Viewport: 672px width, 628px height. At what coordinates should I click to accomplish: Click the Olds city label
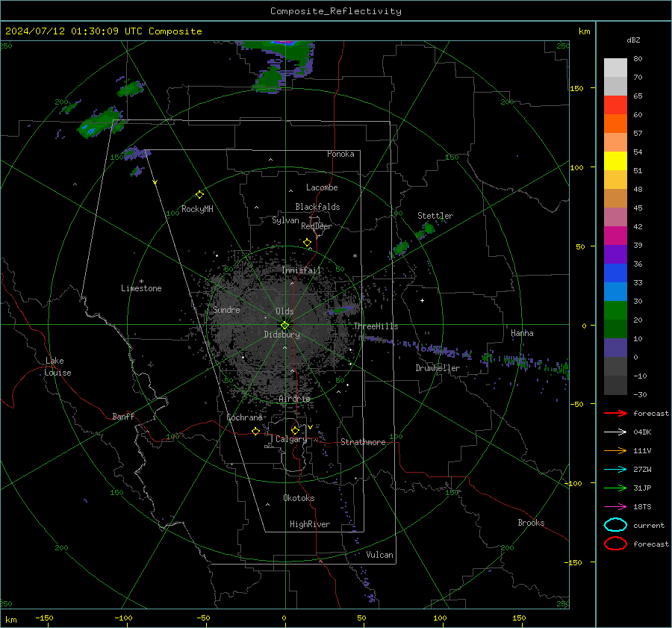pyautogui.click(x=284, y=311)
